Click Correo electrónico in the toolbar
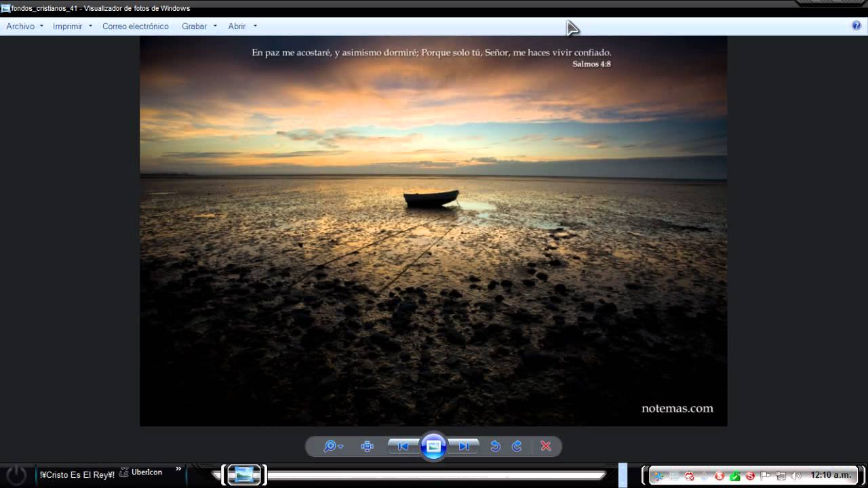The width and height of the screenshot is (868, 488). tap(136, 26)
